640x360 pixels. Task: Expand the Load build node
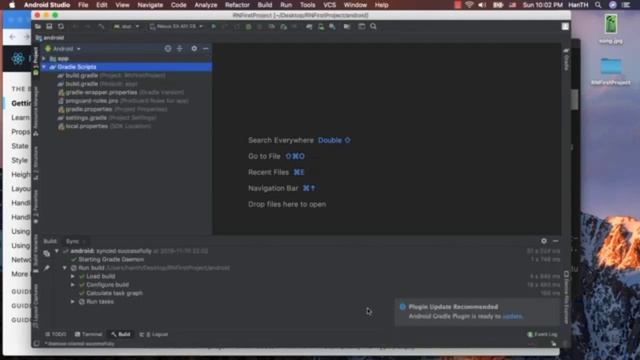73,276
